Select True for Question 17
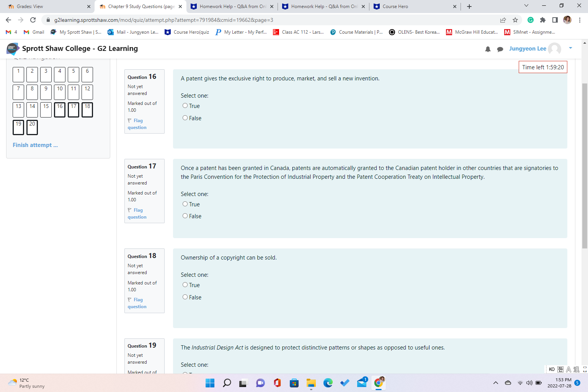The height and width of the screenshot is (392, 588). click(x=185, y=204)
